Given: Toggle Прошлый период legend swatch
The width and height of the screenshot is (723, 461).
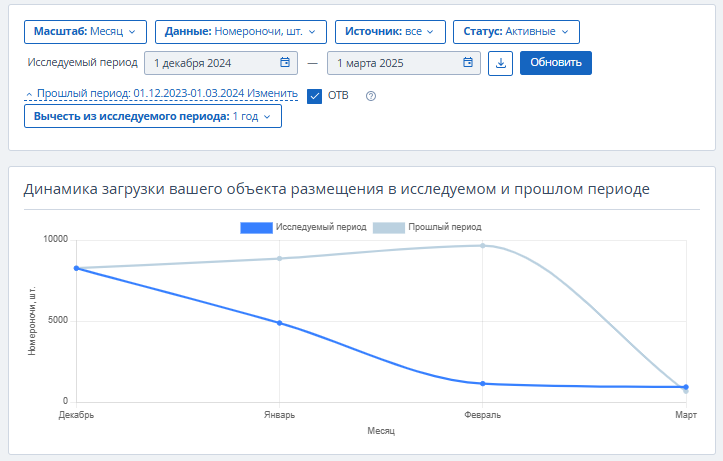Looking at the screenshot, I should [x=389, y=228].
